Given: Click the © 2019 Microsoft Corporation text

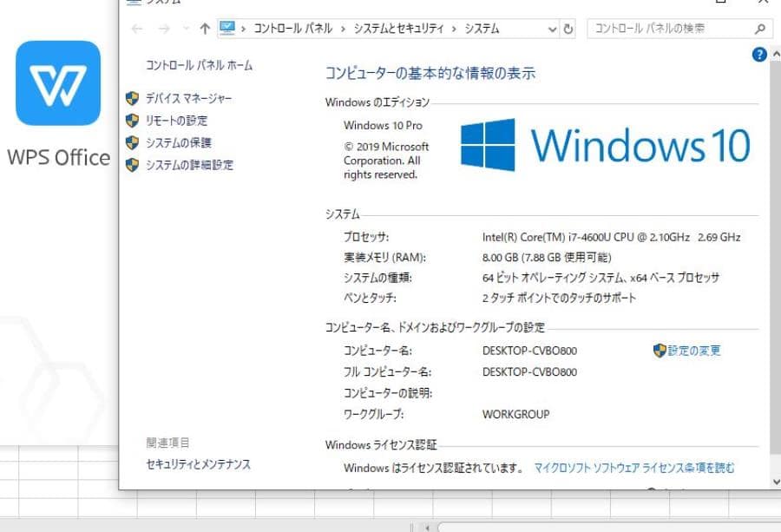Looking at the screenshot, I should click(386, 161).
